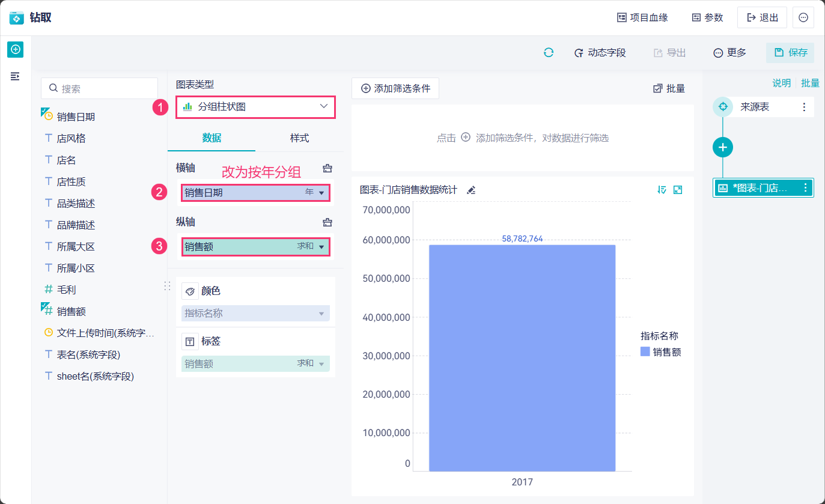Click the add button in left sidebar
This screenshot has width=825, height=504.
15,49
